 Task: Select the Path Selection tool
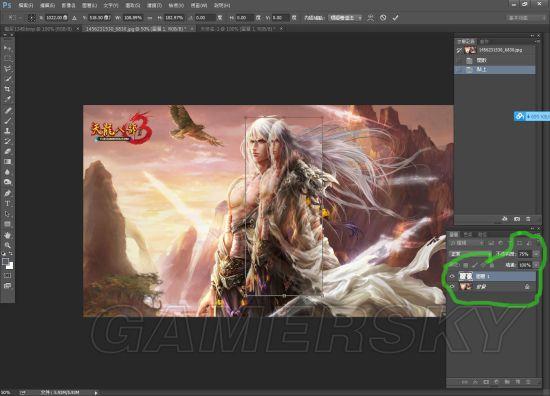coord(7,214)
